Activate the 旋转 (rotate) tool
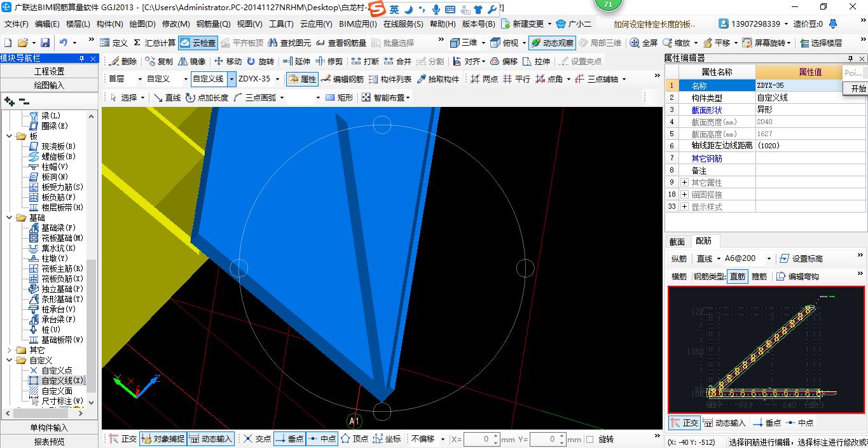This screenshot has width=868, height=448. coord(261,62)
